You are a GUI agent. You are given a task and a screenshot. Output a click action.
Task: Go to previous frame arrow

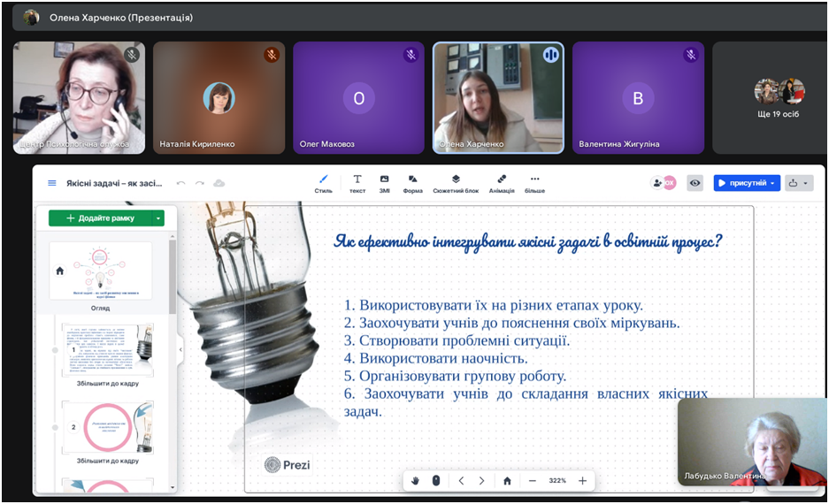pyautogui.click(x=461, y=480)
